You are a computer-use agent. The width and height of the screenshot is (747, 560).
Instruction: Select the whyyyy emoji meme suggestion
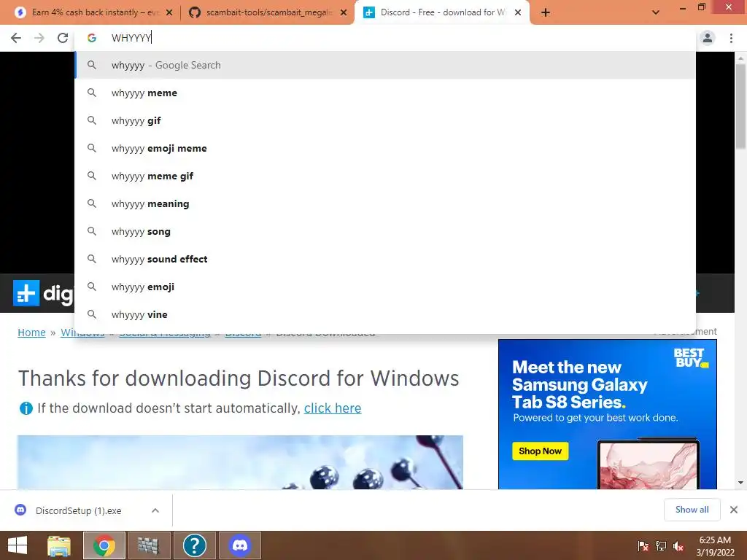[385, 148]
